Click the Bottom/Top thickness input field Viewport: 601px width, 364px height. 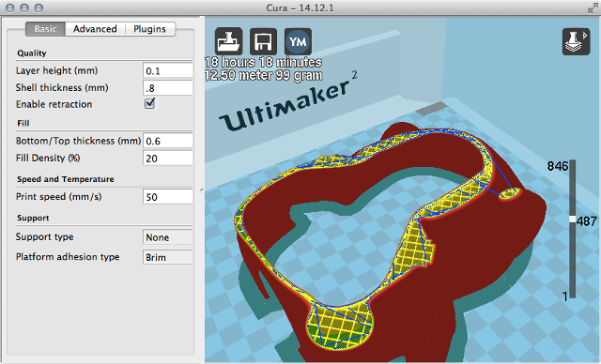pos(167,141)
